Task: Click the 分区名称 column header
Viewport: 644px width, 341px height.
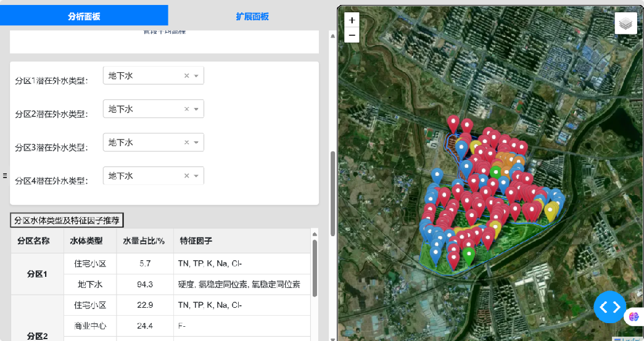Action: point(38,241)
